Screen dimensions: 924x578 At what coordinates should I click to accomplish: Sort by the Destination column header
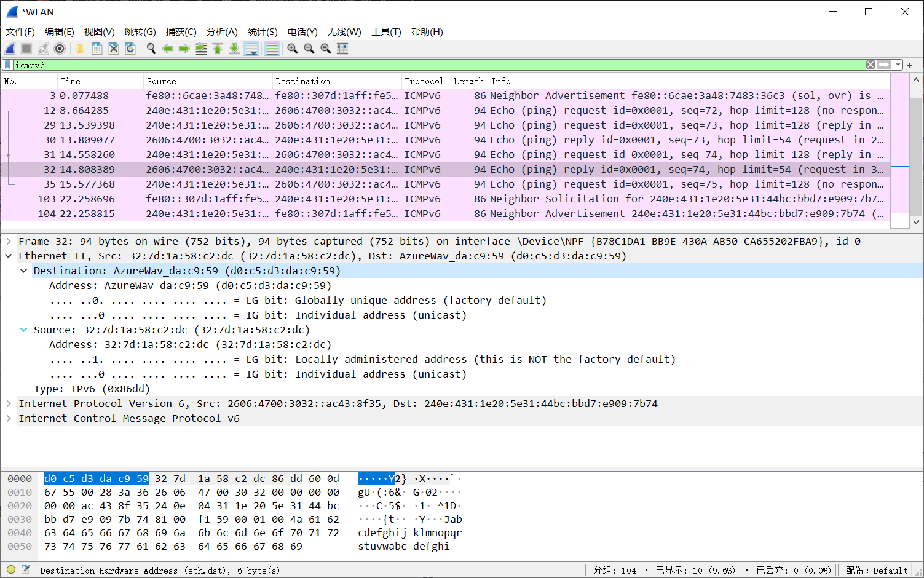[x=337, y=81]
